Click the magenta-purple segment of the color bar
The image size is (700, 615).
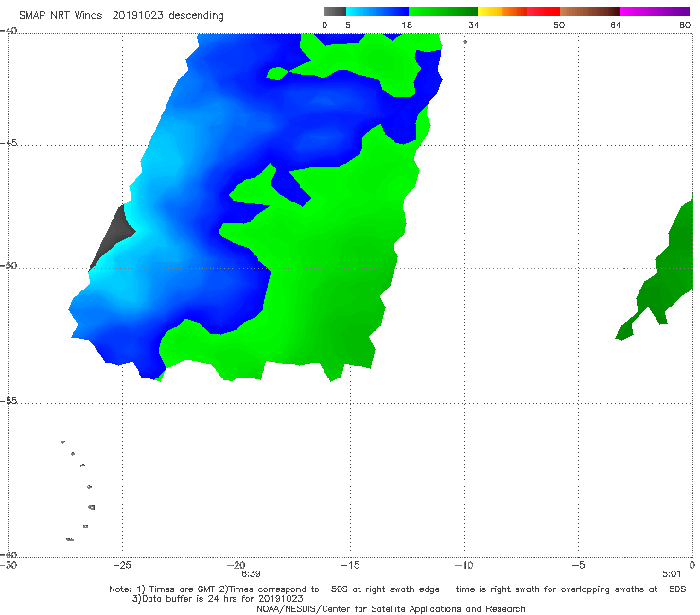(x=655, y=11)
